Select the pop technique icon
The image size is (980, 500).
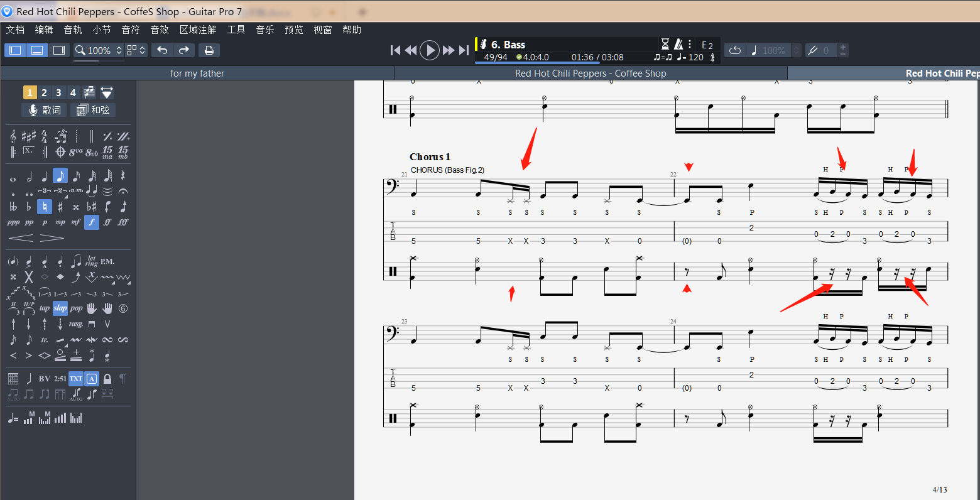click(x=76, y=308)
